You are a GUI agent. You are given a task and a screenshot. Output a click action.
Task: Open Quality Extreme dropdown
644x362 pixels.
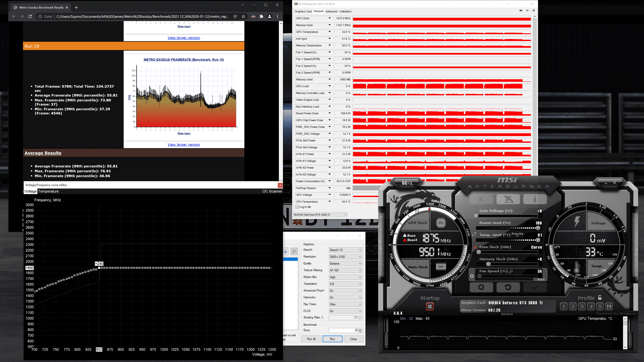[x=345, y=263]
